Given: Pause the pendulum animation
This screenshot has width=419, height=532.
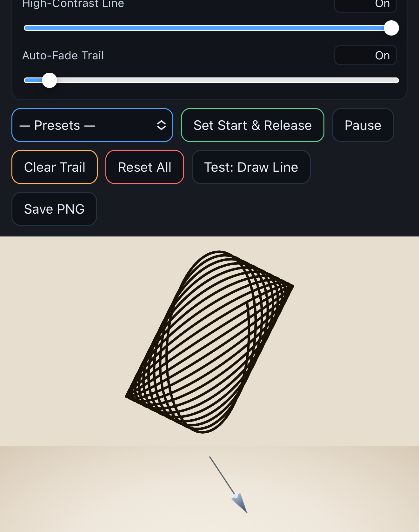Looking at the screenshot, I should [363, 125].
